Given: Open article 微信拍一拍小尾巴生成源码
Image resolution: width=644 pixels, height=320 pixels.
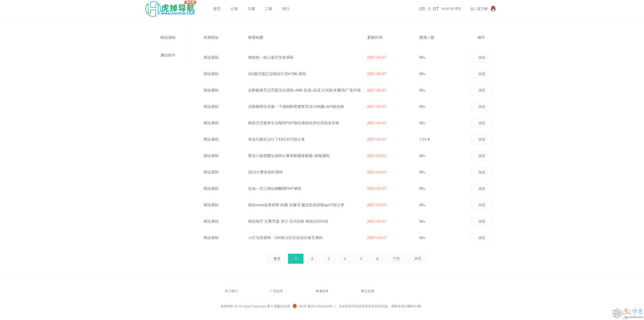Looking at the screenshot, I should (270, 58).
